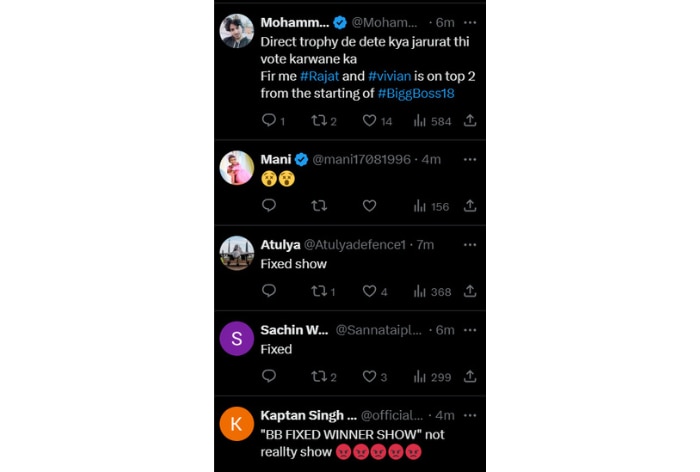700x472 pixels.
Task: Retweet Atulya's "Fixed show" tweet
Action: (x=319, y=291)
